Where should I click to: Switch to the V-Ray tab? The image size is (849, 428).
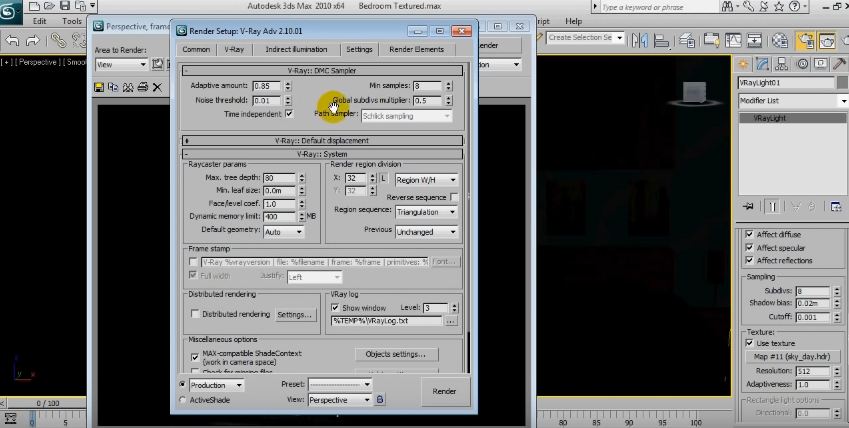(234, 49)
